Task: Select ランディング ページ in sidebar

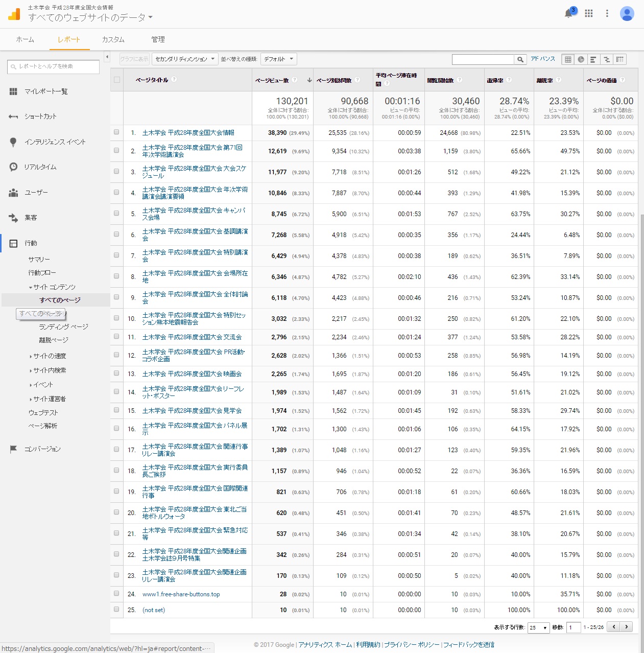Action: (63, 327)
